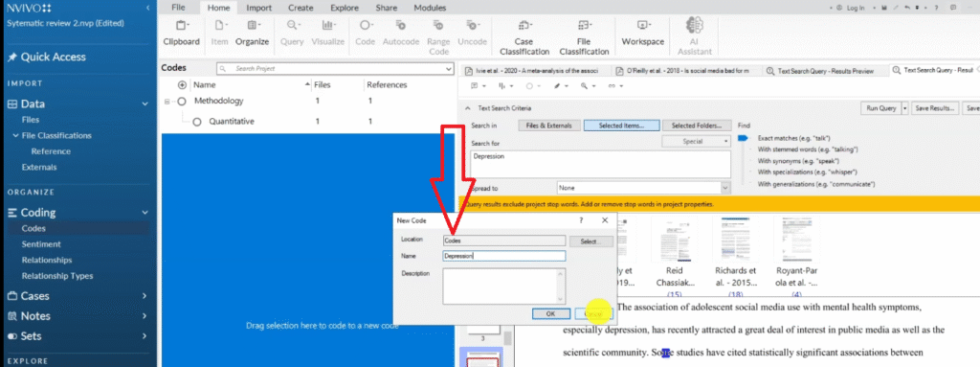This screenshot has height=367, width=980.
Task: Switch to the Share ribbon tab
Action: 387,8
